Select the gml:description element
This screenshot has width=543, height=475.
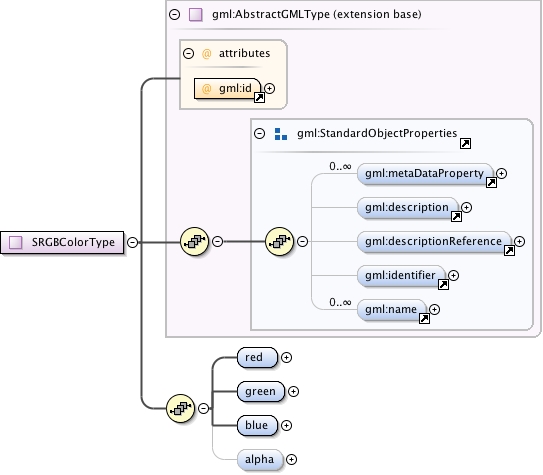pos(408,207)
